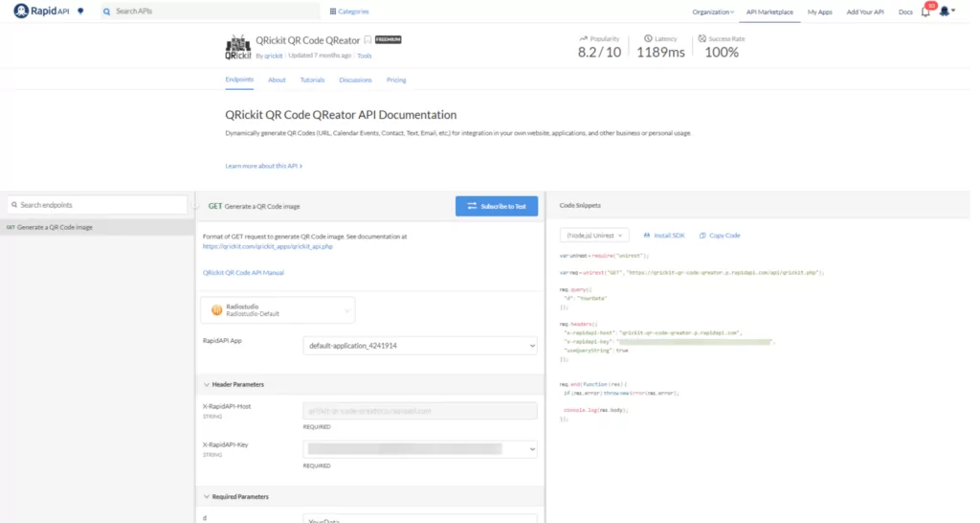Click the bookmark icon beside the API title
The width and height of the screenshot is (980, 523).
[367, 40]
